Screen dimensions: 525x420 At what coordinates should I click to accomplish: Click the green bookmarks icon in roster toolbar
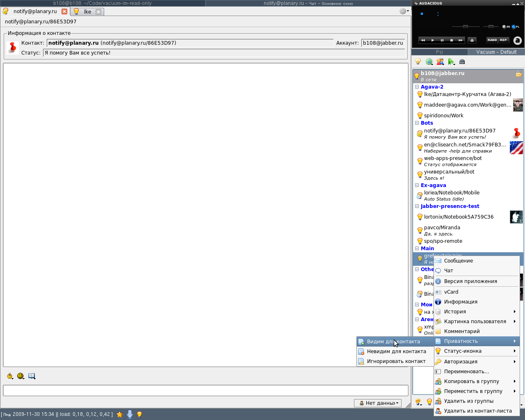click(451, 62)
